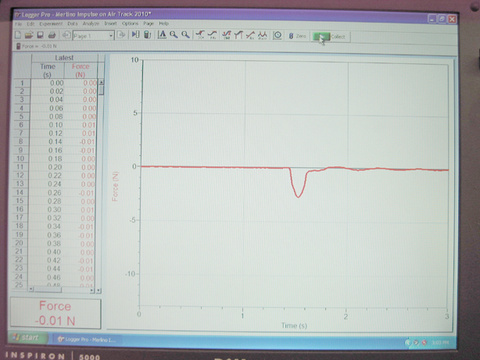
Task: Click the green Collect button
Action: click(331, 37)
